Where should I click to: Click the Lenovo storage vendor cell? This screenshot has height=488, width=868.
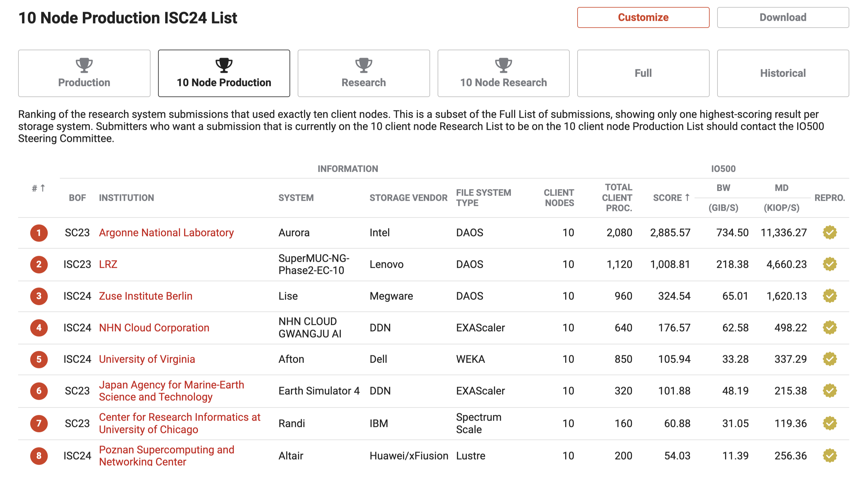pos(386,264)
